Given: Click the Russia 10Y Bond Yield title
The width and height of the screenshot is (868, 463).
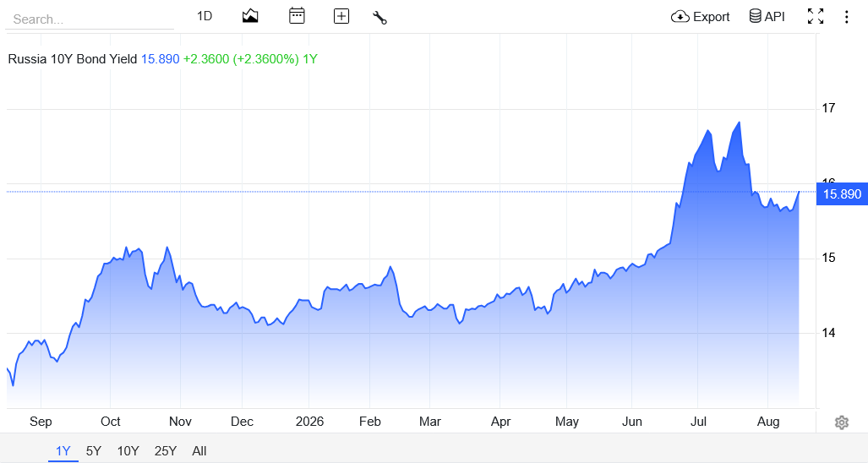Looking at the screenshot, I should pos(73,59).
